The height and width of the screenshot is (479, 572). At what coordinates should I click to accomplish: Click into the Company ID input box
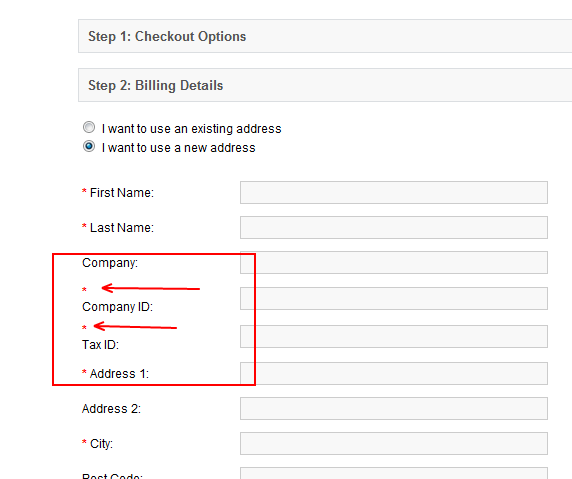[394, 299]
